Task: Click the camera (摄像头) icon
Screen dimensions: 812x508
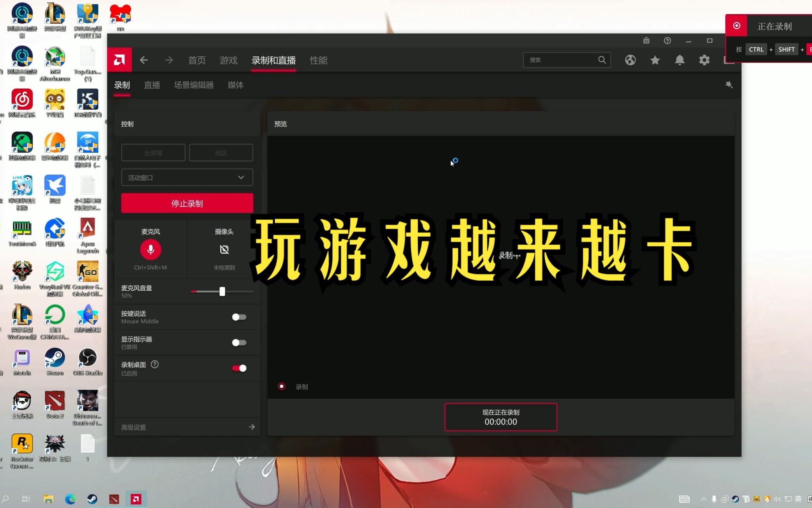Action: (x=224, y=249)
